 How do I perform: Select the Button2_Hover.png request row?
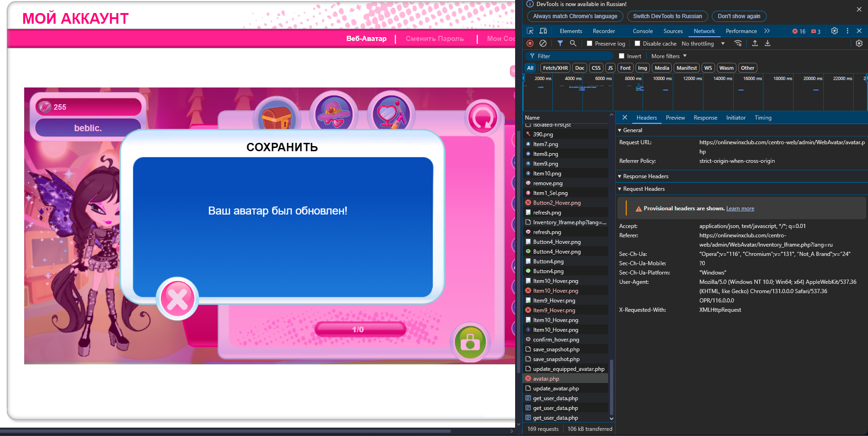pyautogui.click(x=565, y=203)
